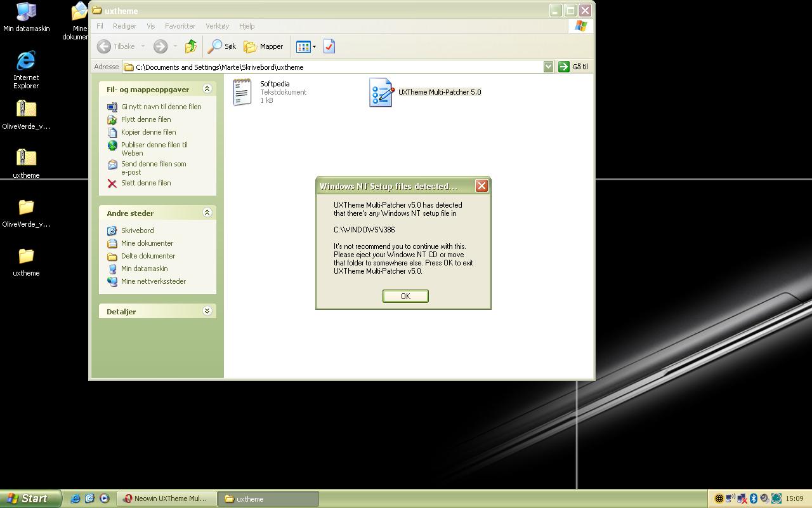The width and height of the screenshot is (812, 508).
Task: Click the 15:09 taskbar clock
Action: 794,498
